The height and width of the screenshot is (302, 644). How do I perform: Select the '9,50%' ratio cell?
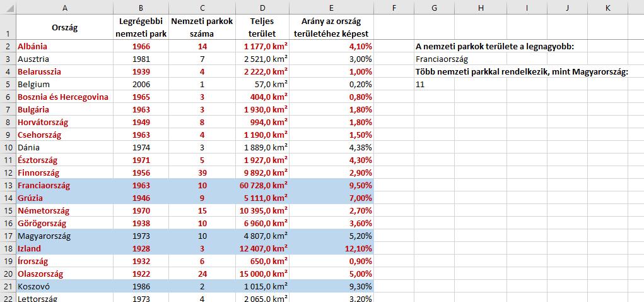tap(331, 185)
